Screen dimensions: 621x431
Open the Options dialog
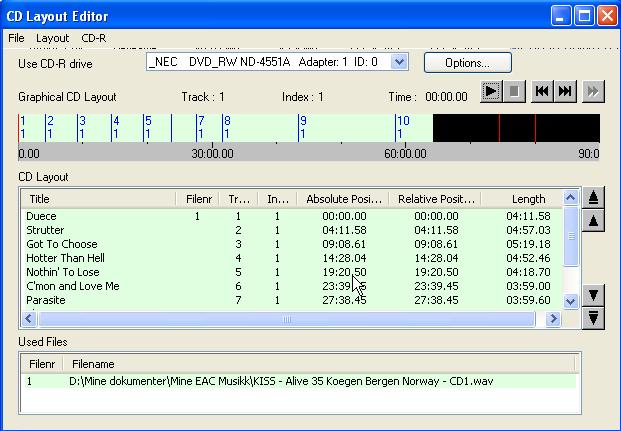pos(468,63)
